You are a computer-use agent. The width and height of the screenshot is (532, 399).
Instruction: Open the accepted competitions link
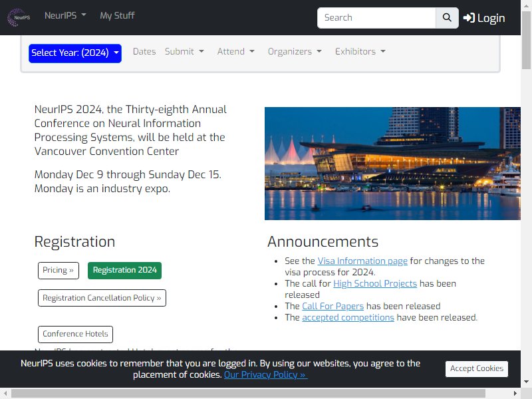pos(348,318)
